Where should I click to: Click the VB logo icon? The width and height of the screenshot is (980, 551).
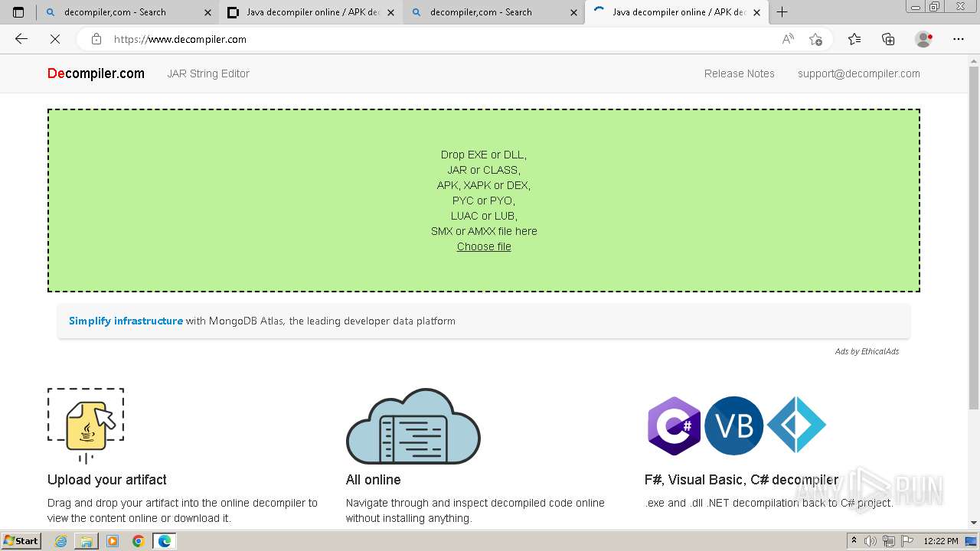point(734,425)
